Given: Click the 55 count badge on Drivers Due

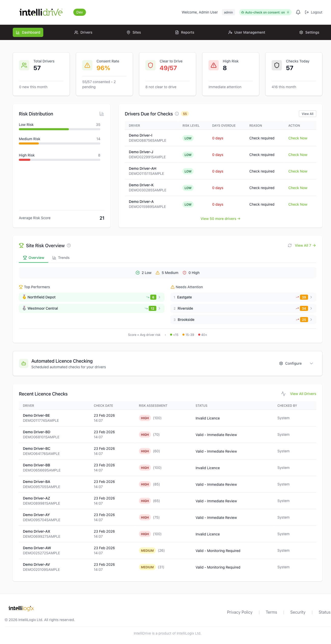Looking at the screenshot, I should click(x=185, y=114).
